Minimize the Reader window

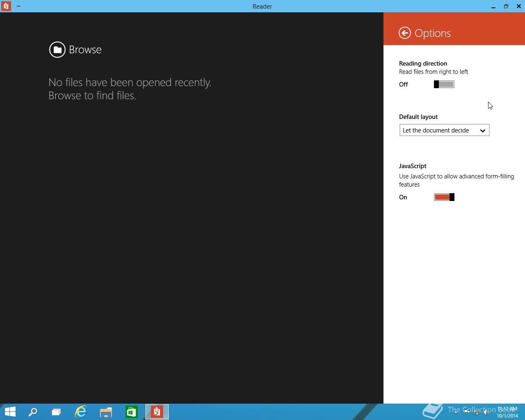493,6
